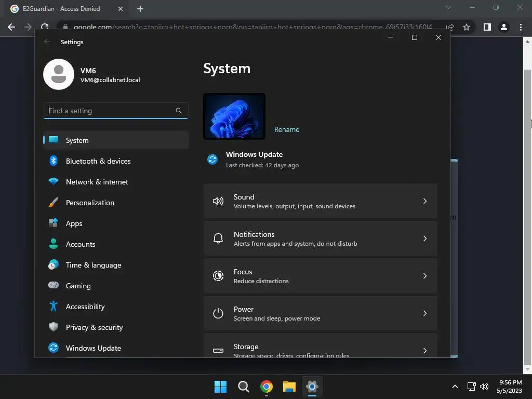
Task: Open the clock showing 9:56 PM
Action: [509, 387]
